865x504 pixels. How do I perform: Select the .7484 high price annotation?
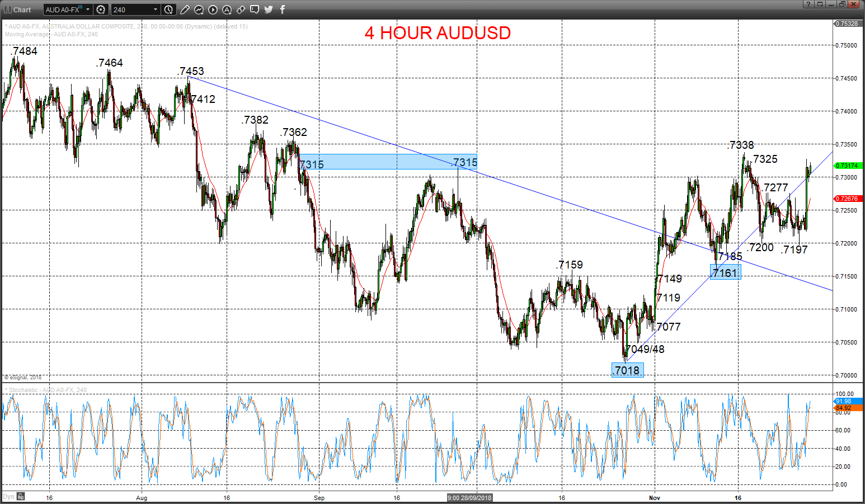(x=23, y=51)
